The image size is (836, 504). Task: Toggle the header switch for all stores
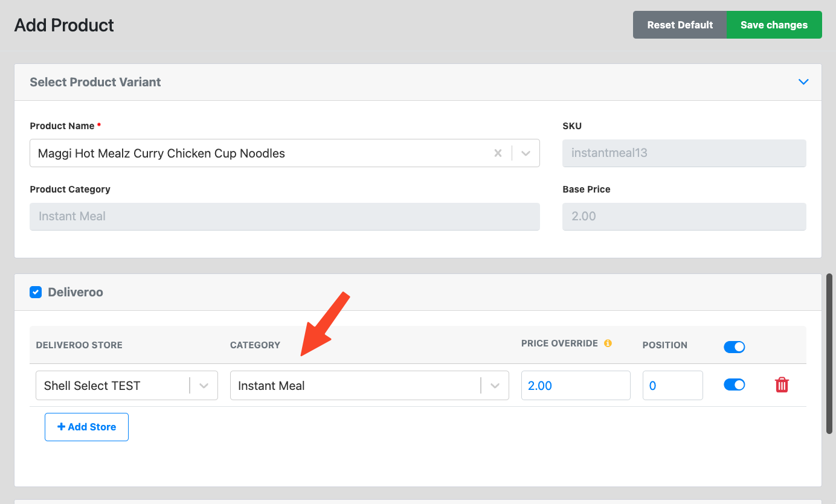coord(734,346)
